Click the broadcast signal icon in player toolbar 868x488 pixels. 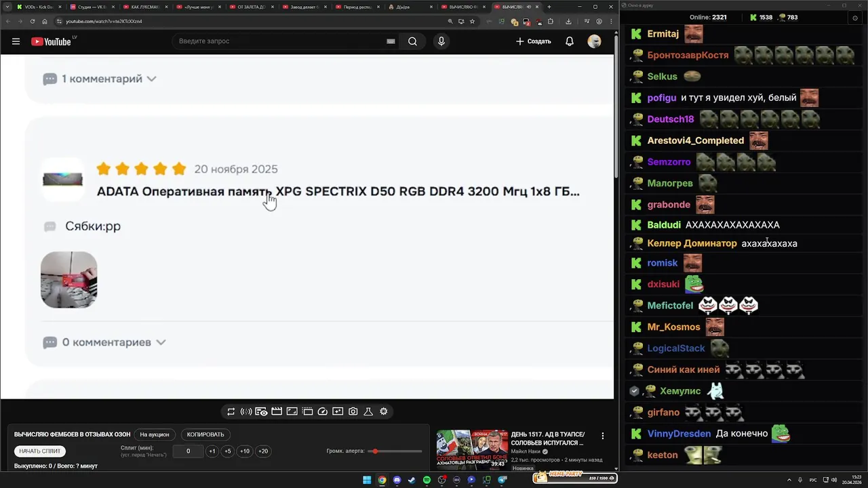point(246,411)
